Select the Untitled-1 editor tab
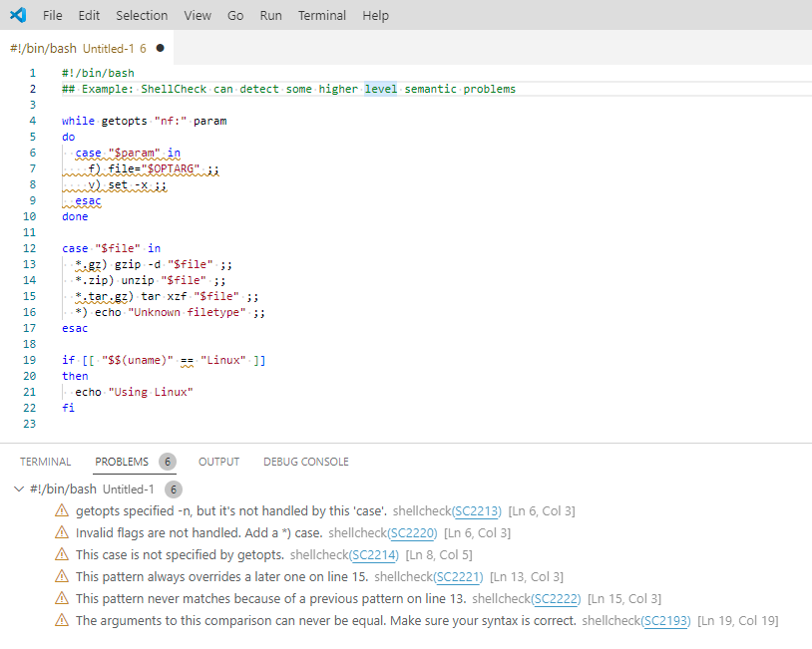 87,48
